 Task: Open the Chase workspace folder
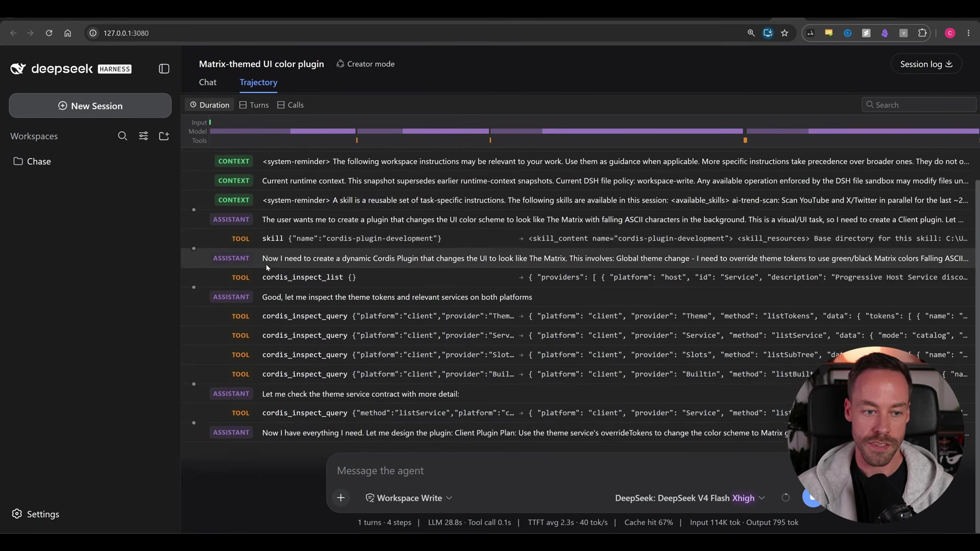tap(32, 161)
